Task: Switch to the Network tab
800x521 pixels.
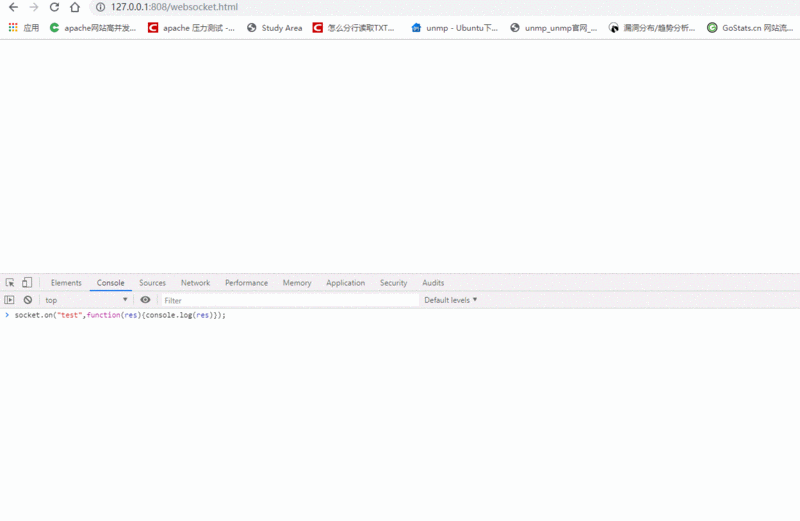Action: pos(195,283)
